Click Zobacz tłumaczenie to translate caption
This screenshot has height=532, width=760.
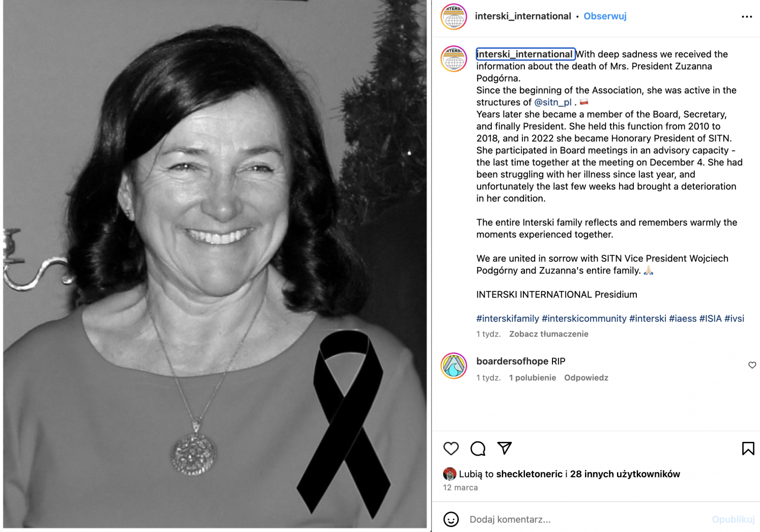549,334
